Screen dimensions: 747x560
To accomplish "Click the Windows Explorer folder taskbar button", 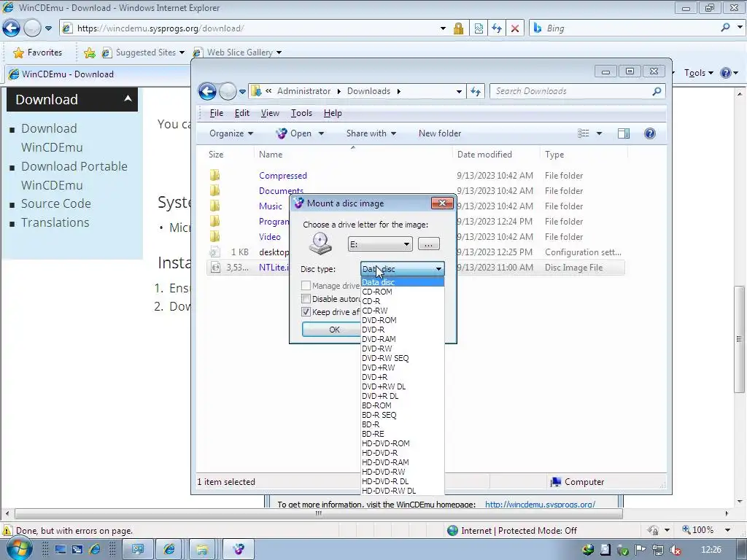I will (x=201, y=550).
